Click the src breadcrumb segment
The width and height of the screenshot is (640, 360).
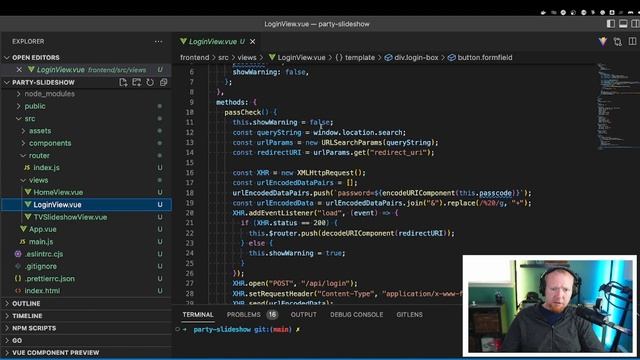223,58
